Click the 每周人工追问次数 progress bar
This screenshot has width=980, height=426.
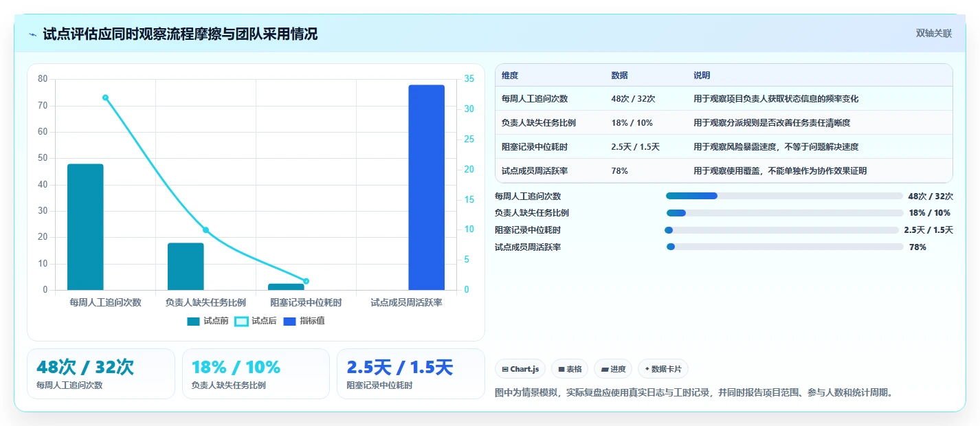784,196
